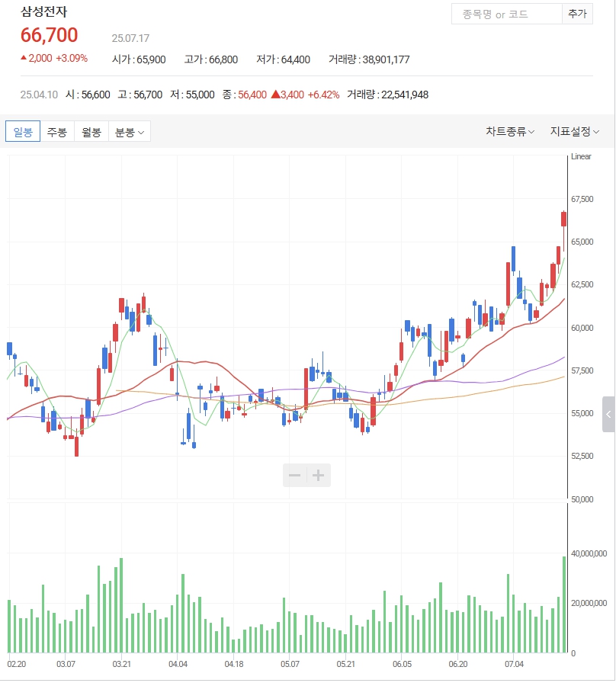Open the 분봉 minute chart dropdown
The width and height of the screenshot is (616, 683).
[130, 132]
